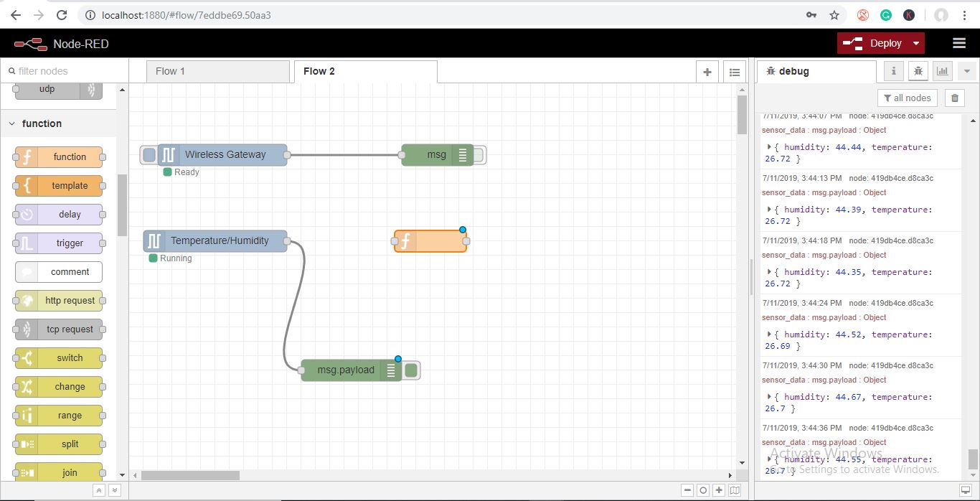This screenshot has height=501, width=980.
Task: Open the info sidebar tab icon
Action: [x=893, y=71]
